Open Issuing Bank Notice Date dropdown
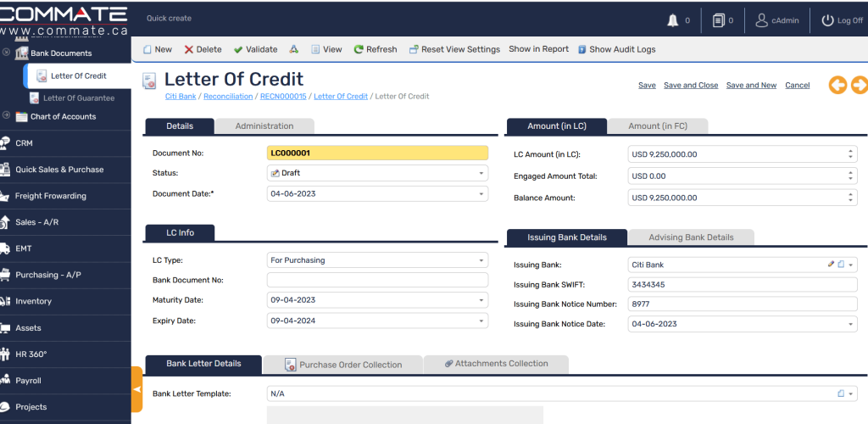 [x=850, y=324]
